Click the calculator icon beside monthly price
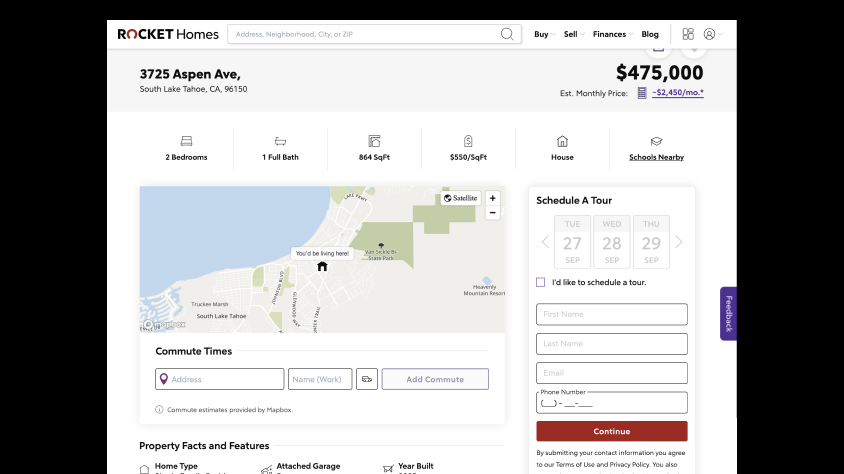Screen dimensions: 844x474 (x=642, y=93)
